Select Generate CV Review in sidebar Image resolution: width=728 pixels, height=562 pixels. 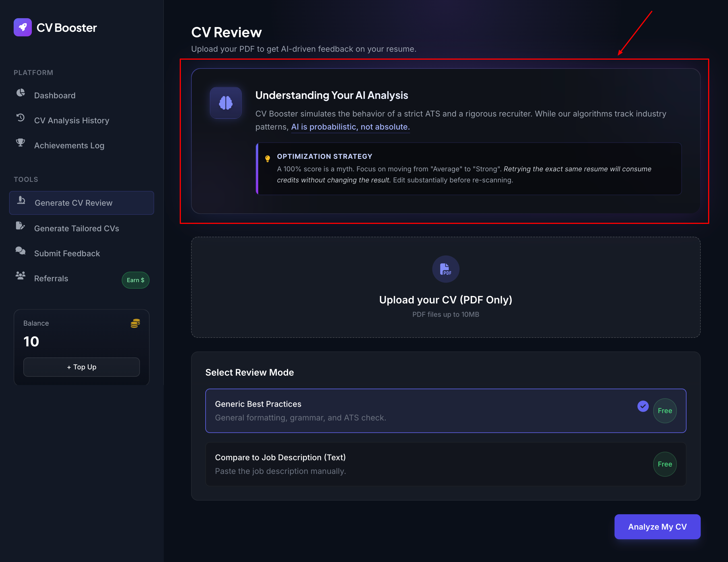click(x=82, y=203)
